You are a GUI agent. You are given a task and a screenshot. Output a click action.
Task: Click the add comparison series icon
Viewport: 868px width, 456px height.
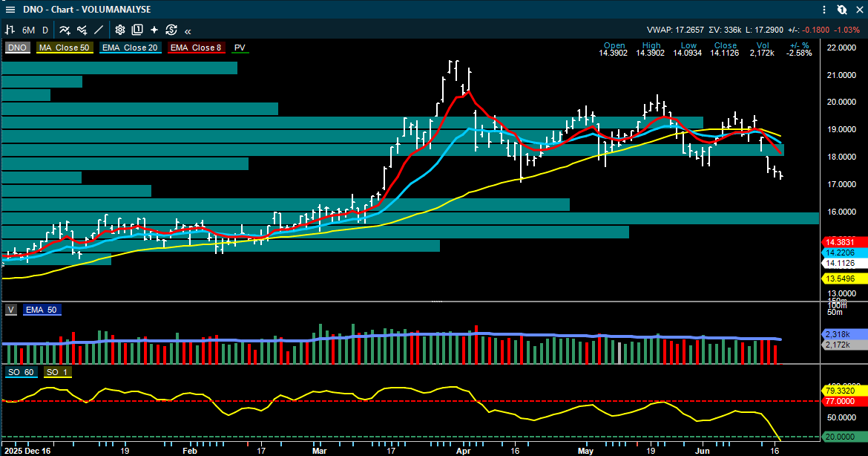click(x=82, y=30)
